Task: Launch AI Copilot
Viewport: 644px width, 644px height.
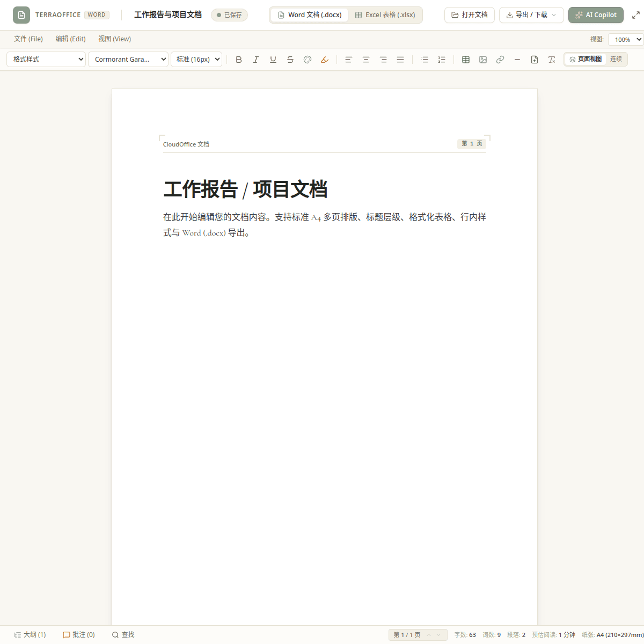Action: (596, 15)
